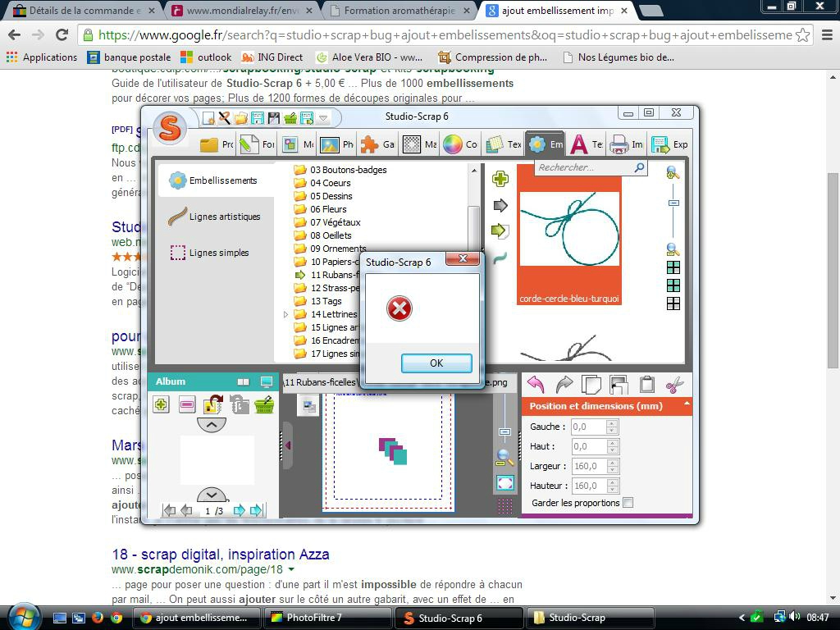The width and height of the screenshot is (840, 630).
Task: Click the Gauche value field
Action: tap(589, 427)
